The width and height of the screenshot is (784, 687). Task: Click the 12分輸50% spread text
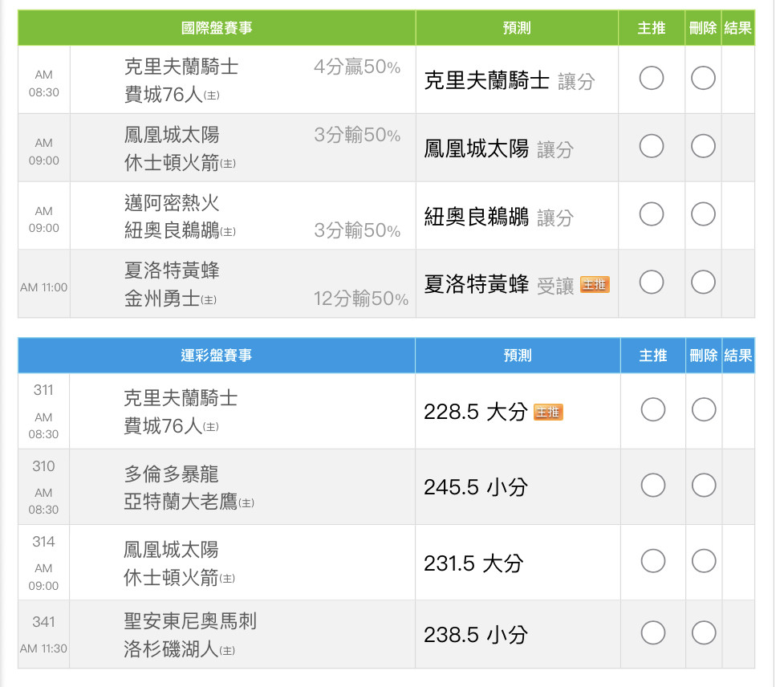tap(361, 299)
